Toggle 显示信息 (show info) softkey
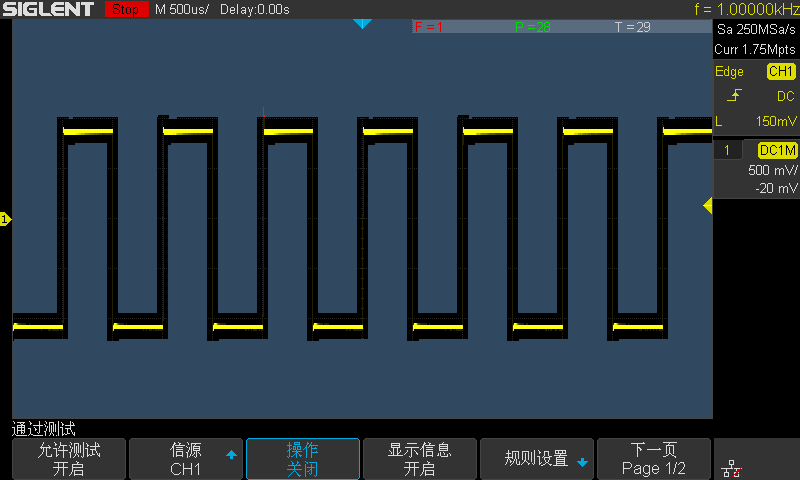The height and width of the screenshot is (480, 800). [x=419, y=459]
